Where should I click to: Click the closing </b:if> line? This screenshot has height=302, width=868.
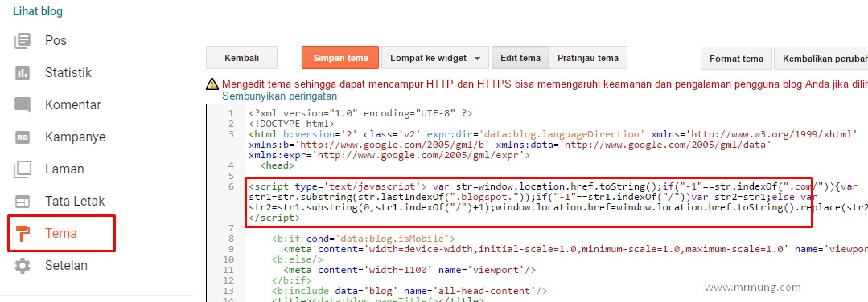(x=292, y=280)
